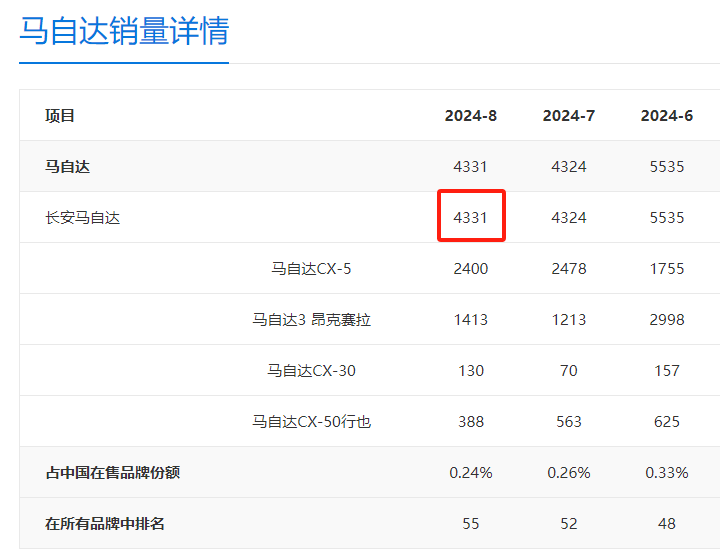
Task: Select the 2024-8 column header
Action: (x=471, y=116)
